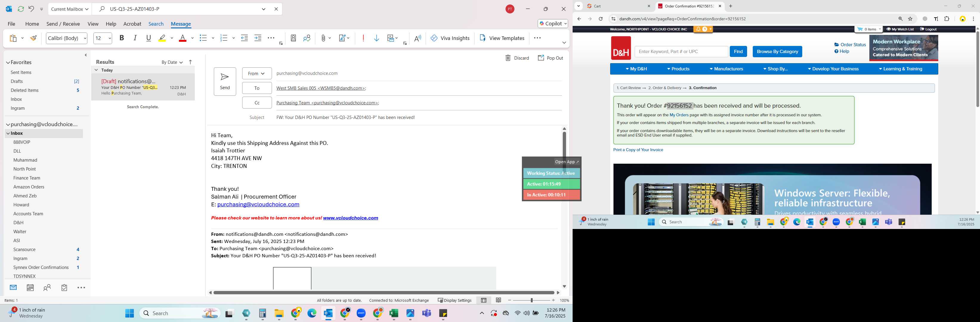Screen dimensions: 980x322
Task: Attach a file using the paperclip icon
Action: [323, 38]
